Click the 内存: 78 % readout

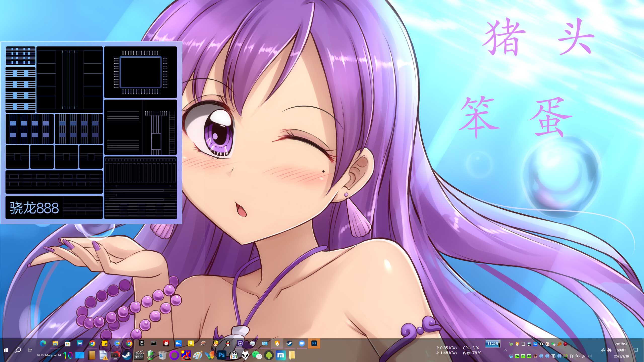pyautogui.click(x=472, y=353)
